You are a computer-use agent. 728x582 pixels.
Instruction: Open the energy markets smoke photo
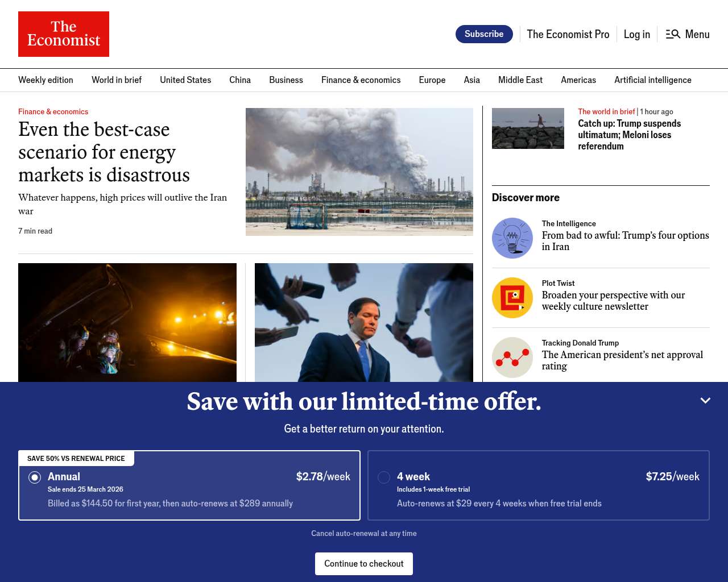pyautogui.click(x=359, y=172)
